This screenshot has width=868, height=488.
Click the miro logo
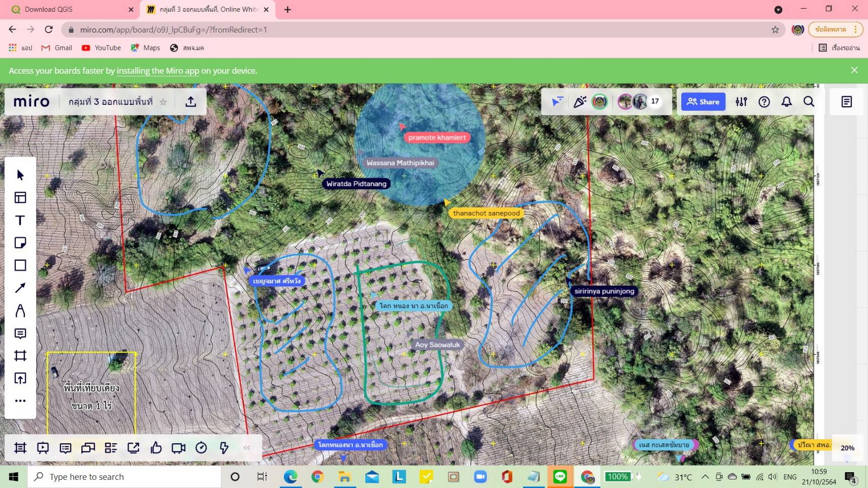point(32,102)
